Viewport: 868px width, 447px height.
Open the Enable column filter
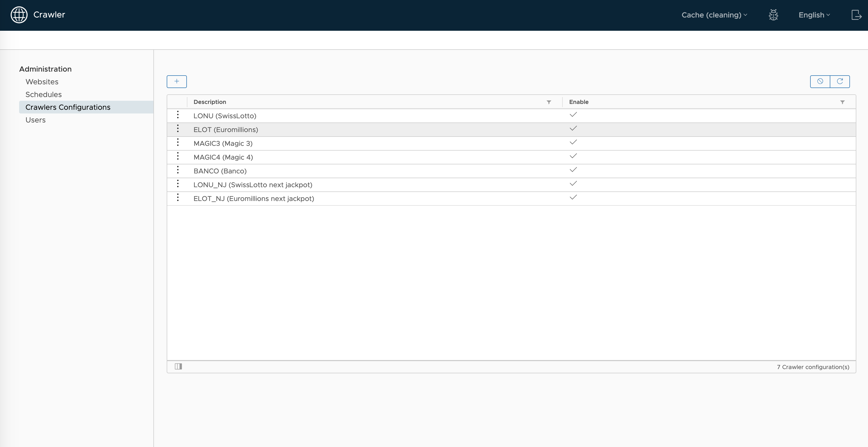coord(842,102)
